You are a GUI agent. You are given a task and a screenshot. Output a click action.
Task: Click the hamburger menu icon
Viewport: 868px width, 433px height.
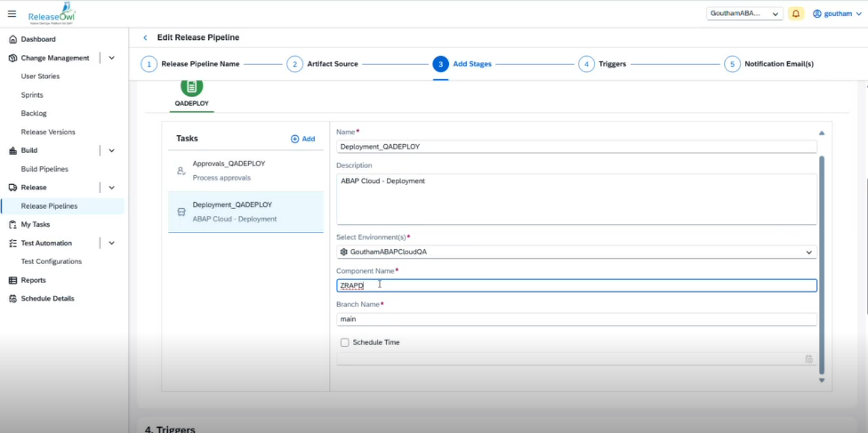12,13
